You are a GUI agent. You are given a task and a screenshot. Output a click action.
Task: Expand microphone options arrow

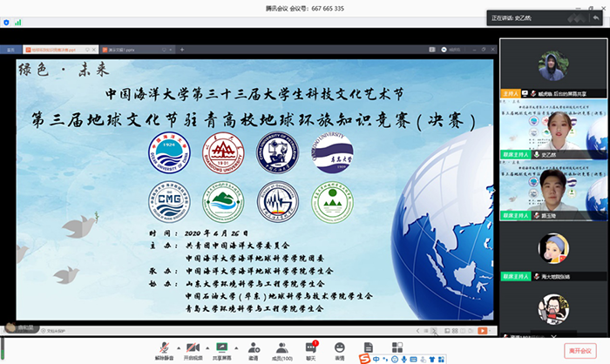pos(180,346)
